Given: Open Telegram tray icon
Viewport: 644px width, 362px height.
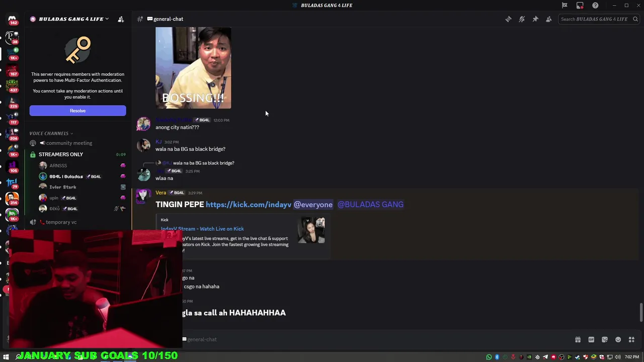Looking at the screenshot, I should pos(545,357).
